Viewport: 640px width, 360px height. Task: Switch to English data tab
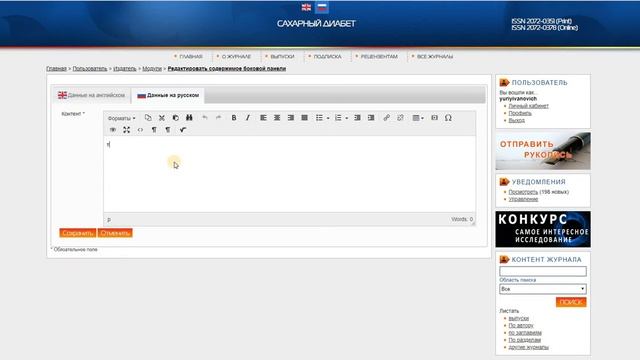click(x=92, y=95)
